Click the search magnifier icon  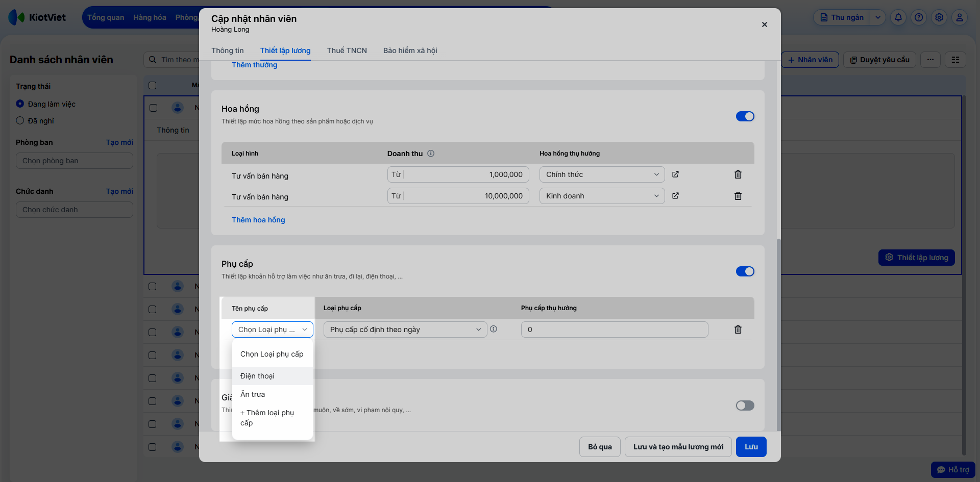tap(153, 60)
